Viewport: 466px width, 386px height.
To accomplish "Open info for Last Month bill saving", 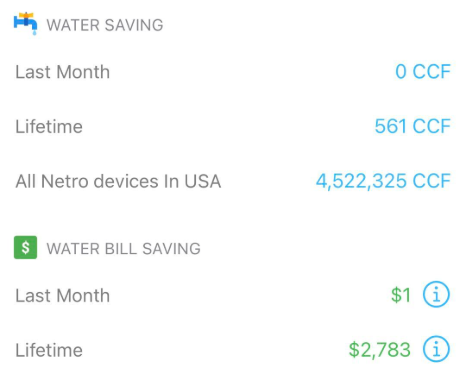I will pos(436,294).
